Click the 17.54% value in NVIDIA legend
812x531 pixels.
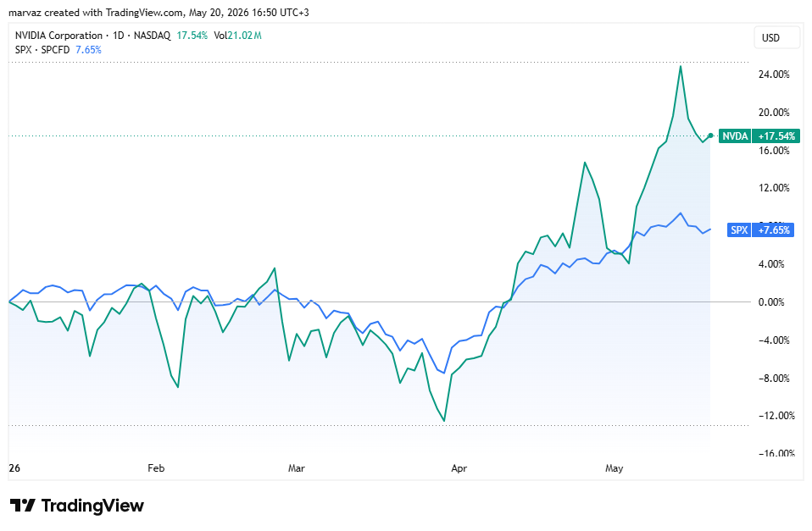click(192, 36)
